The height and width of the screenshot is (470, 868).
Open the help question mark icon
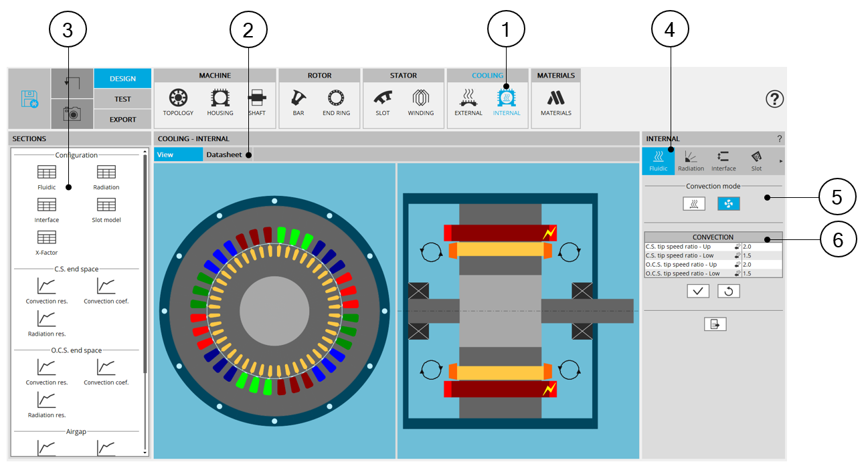[774, 99]
